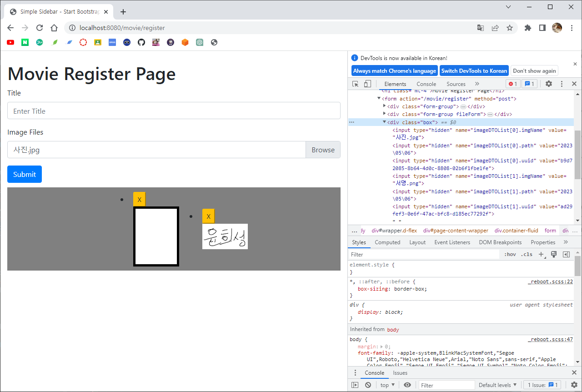
Task: Expand the div class form-group node
Action: click(x=385, y=106)
